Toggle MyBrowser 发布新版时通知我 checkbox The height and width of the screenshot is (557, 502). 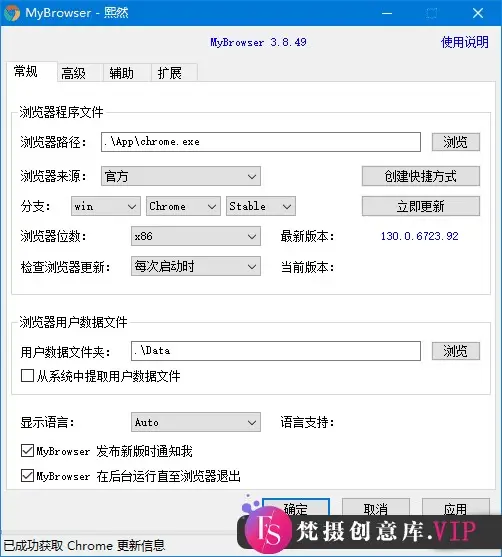point(27,451)
